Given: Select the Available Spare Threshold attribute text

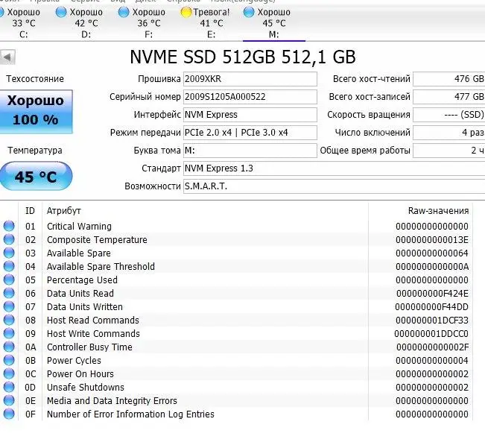Looking at the screenshot, I should click(x=101, y=266).
